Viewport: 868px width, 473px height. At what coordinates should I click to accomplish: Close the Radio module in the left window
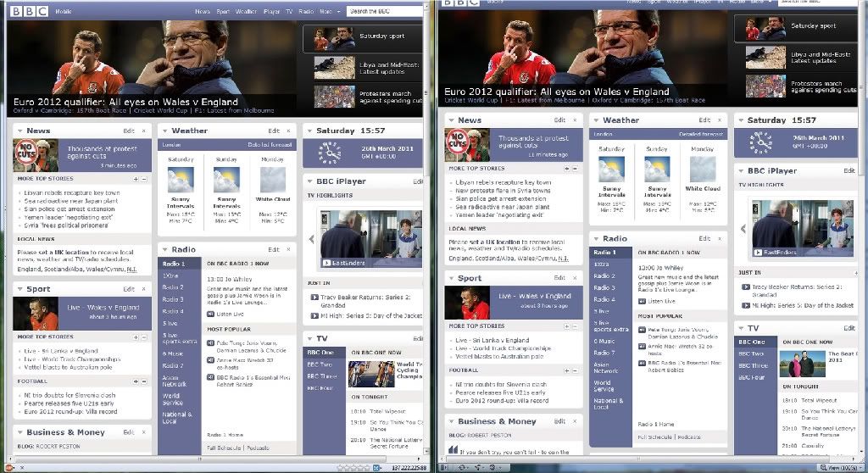288,250
